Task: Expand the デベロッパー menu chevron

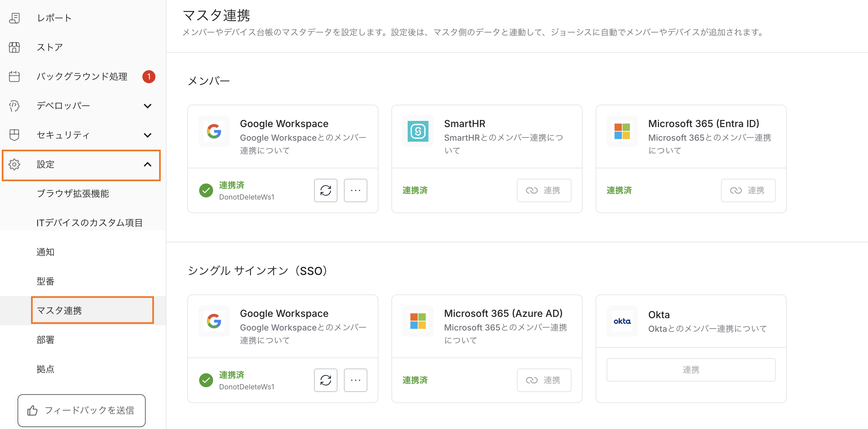Action: 147,106
